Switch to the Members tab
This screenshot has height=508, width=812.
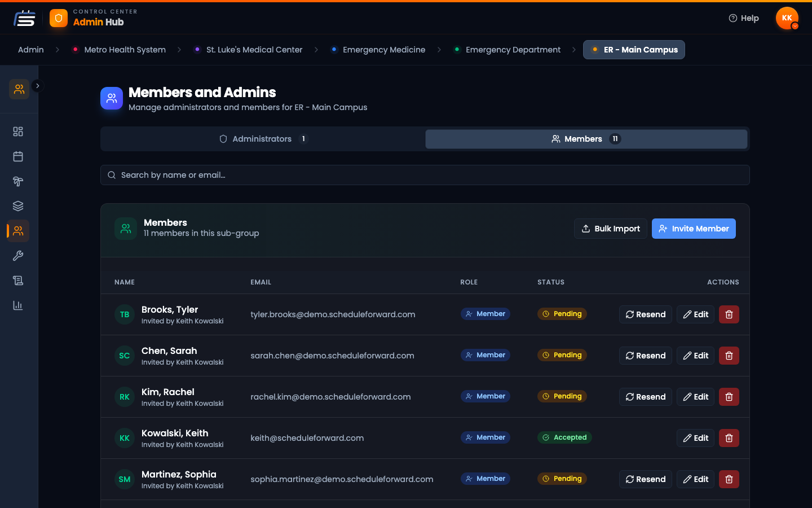click(586, 139)
